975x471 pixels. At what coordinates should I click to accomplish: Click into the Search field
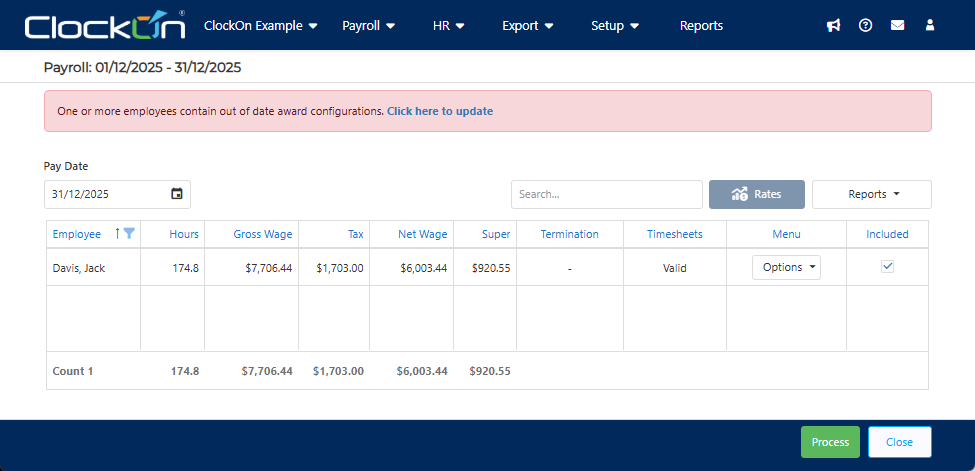point(607,194)
